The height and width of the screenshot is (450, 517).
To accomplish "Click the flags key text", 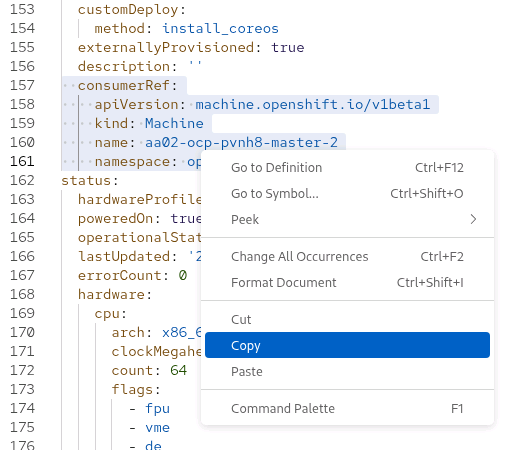I will [132, 390].
